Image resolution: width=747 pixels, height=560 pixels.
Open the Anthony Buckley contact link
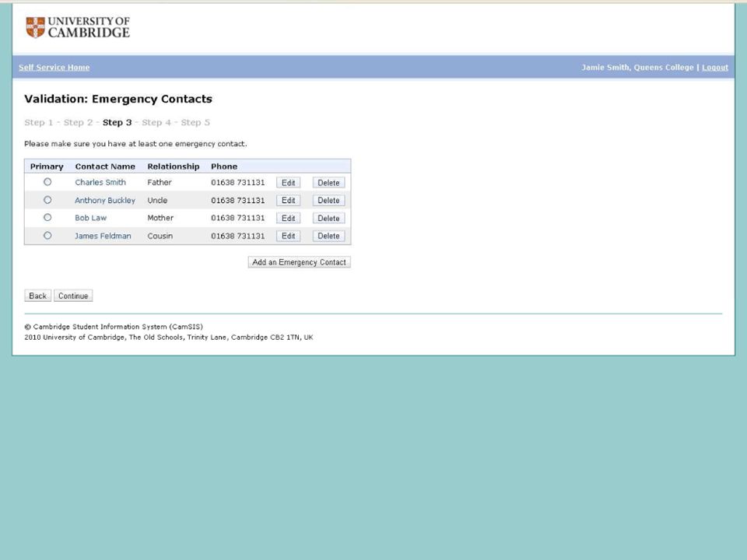pyautogui.click(x=105, y=201)
